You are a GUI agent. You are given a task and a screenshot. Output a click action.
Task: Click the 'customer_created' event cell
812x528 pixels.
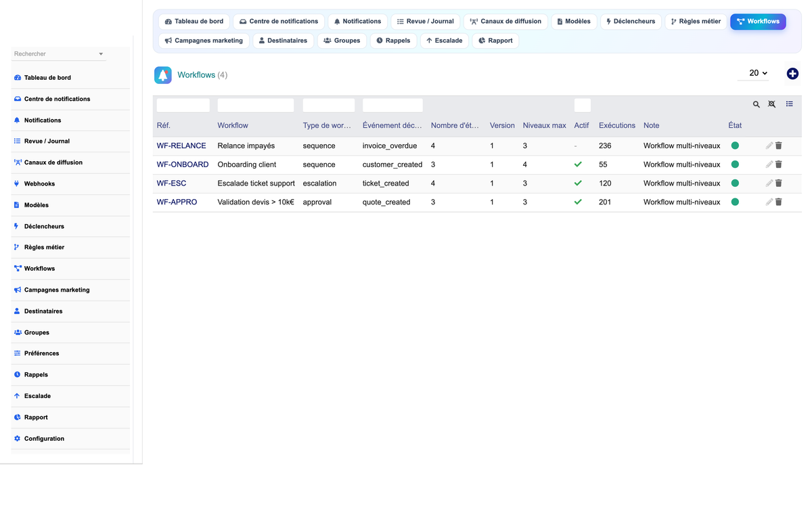coord(392,164)
